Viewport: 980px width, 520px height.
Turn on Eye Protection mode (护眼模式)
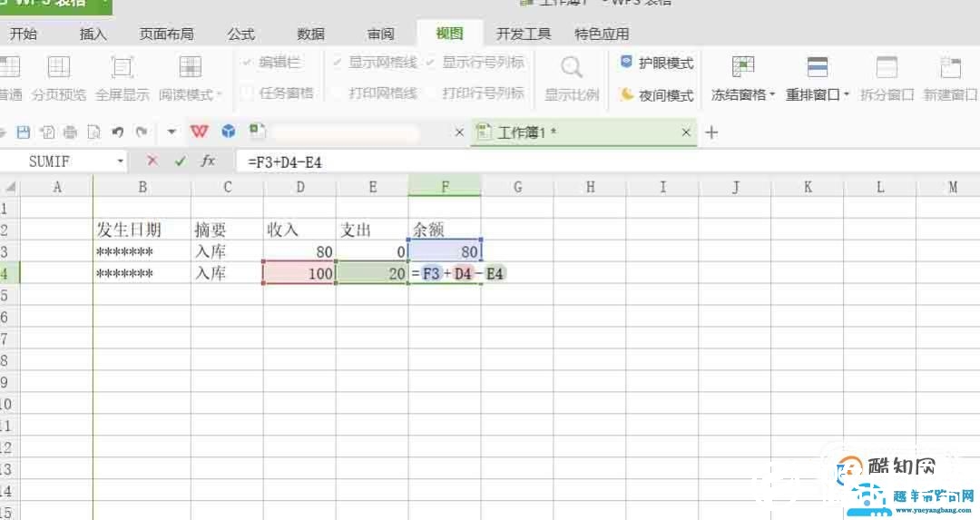coord(657,63)
